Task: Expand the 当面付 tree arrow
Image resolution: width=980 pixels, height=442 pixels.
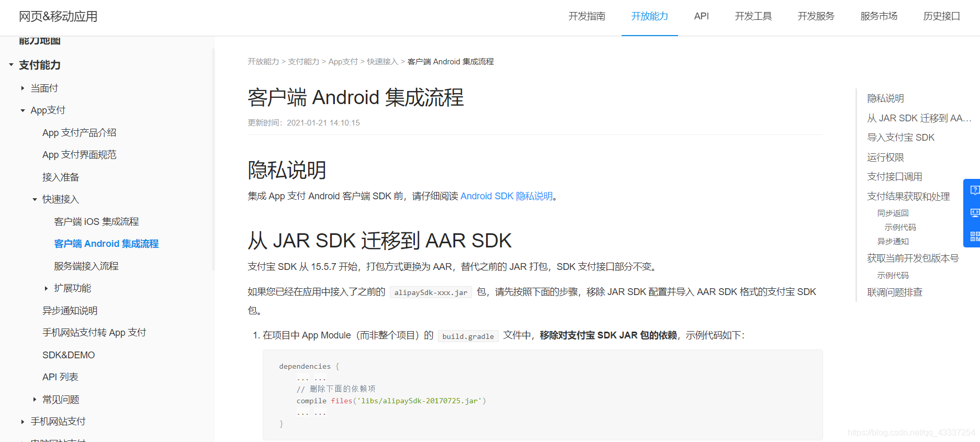Action: coord(22,88)
